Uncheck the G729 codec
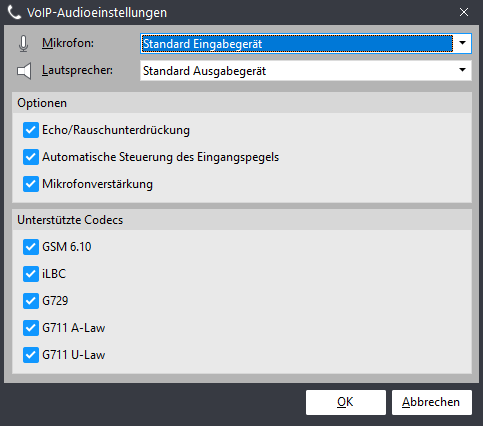Screen dimensions: 483x426 [x=31, y=301]
